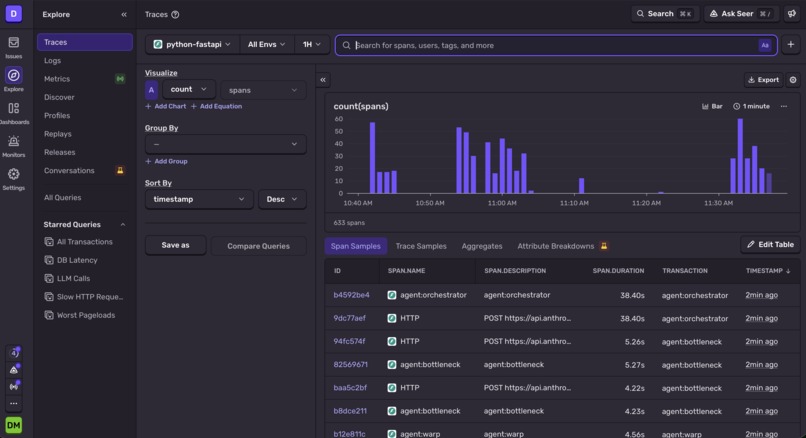Add a new query with the plus icon

(x=791, y=45)
